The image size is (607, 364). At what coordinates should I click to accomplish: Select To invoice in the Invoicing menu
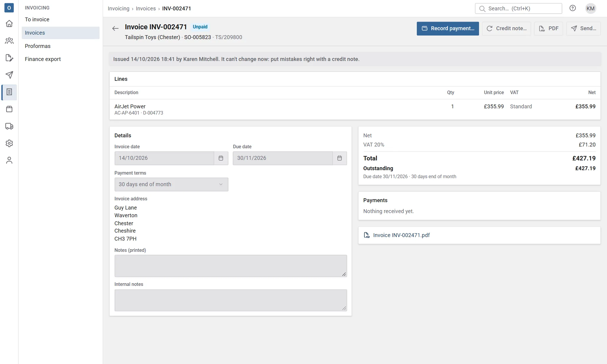(x=60, y=20)
